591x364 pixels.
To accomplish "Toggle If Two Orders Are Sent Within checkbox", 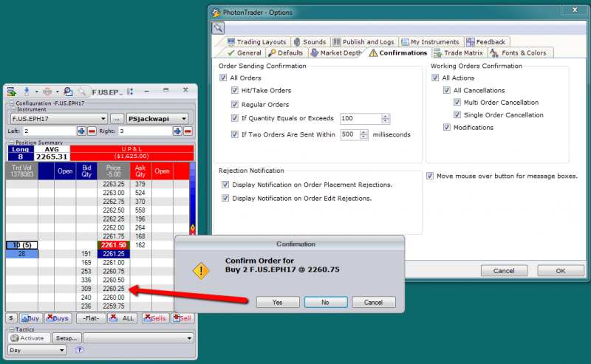I will (x=234, y=134).
